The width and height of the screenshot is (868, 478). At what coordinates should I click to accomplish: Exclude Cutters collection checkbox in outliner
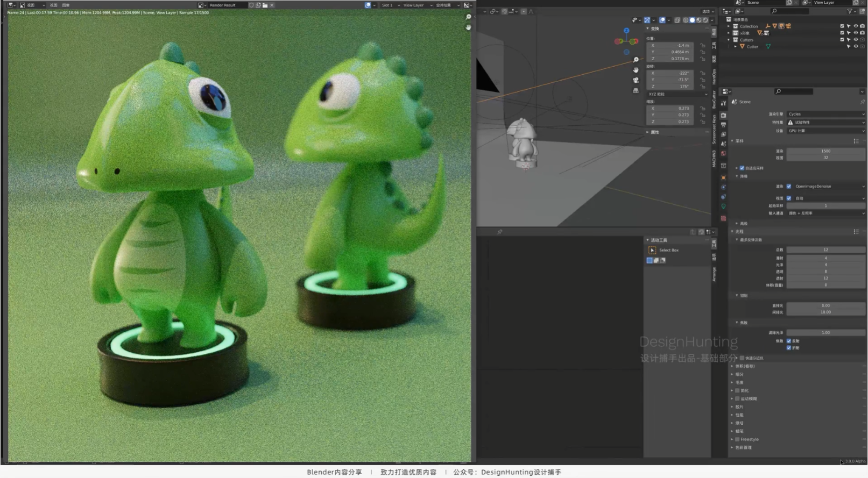click(842, 40)
